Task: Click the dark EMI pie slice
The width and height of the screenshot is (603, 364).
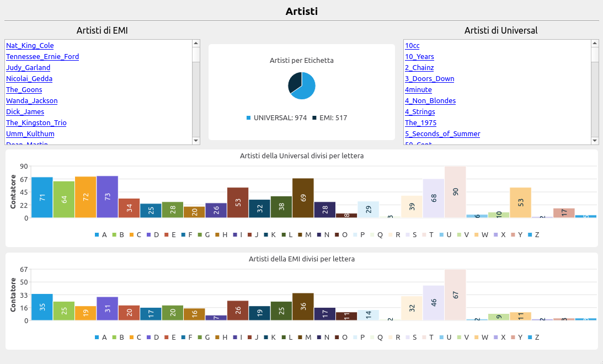Action: tap(295, 82)
